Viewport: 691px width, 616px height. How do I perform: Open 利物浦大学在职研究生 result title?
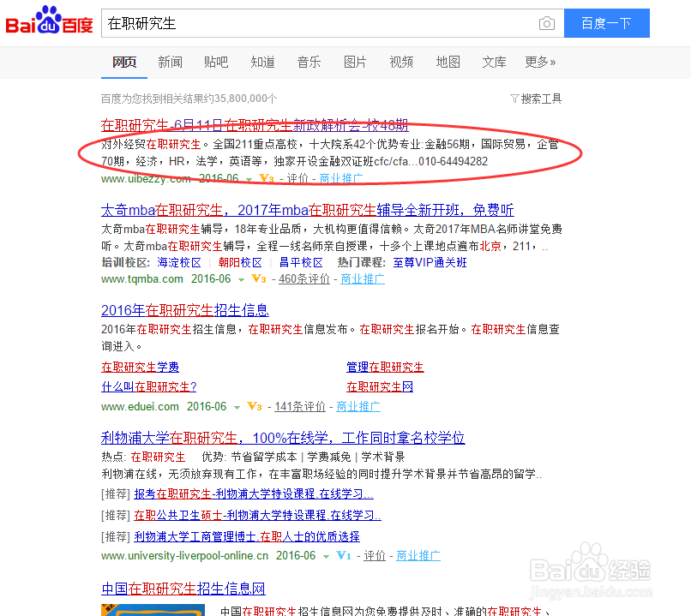tap(283, 438)
